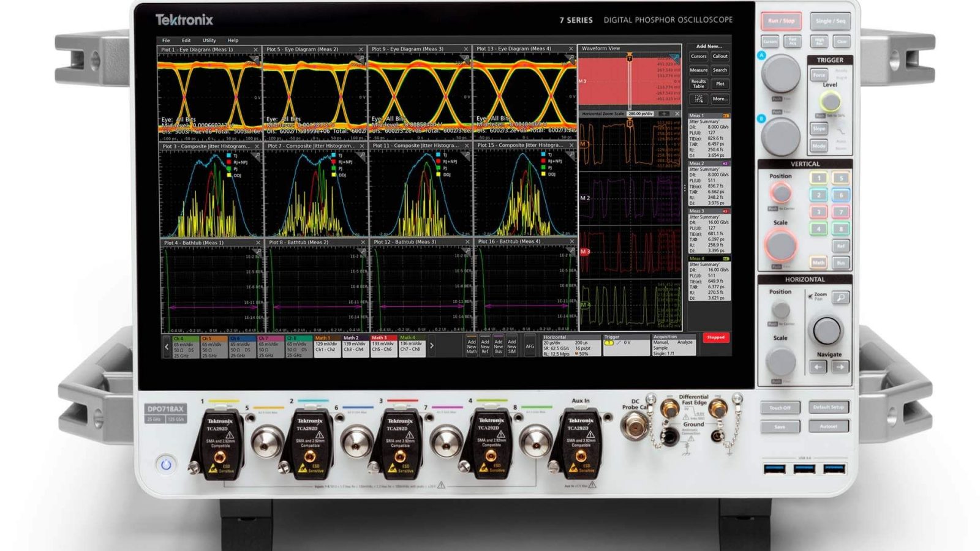Click the on-screen Plot button

tap(720, 84)
